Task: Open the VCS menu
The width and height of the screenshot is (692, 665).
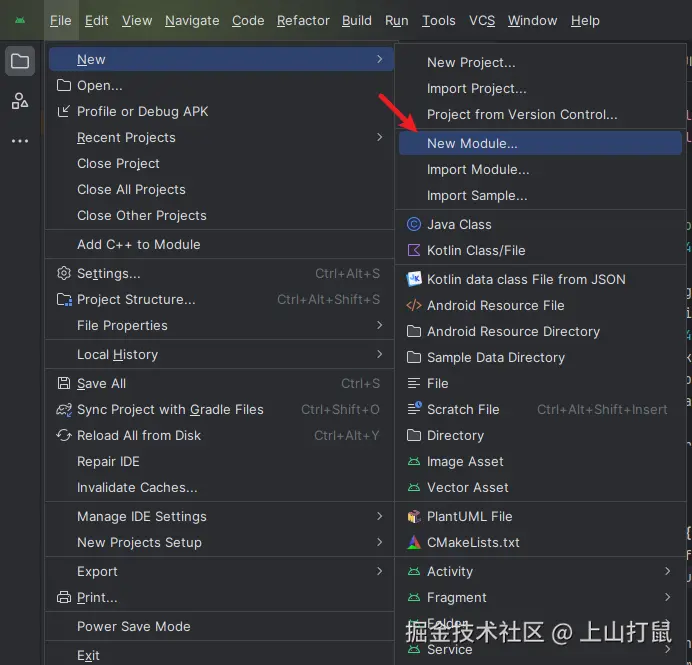Action: pyautogui.click(x=481, y=20)
